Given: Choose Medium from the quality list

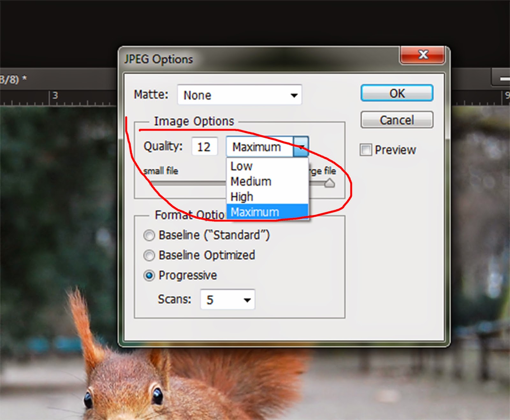Looking at the screenshot, I should [x=267, y=181].
